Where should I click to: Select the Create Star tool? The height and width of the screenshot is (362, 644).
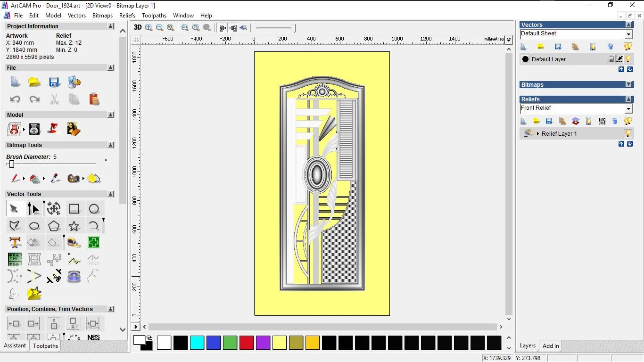pos(74,226)
